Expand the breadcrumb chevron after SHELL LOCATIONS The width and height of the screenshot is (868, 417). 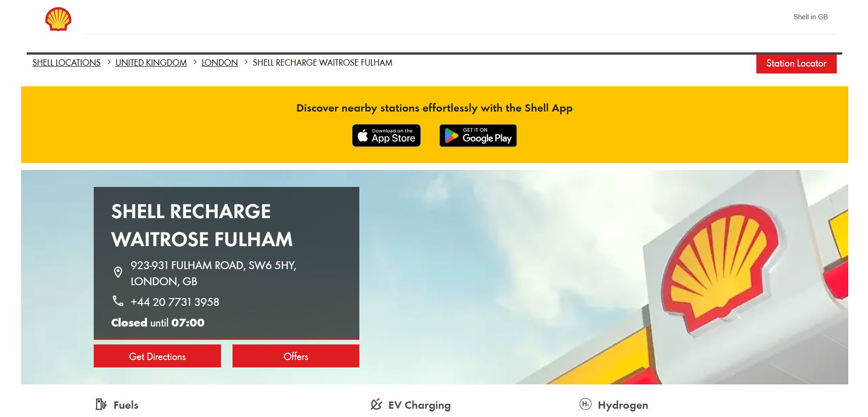108,62
